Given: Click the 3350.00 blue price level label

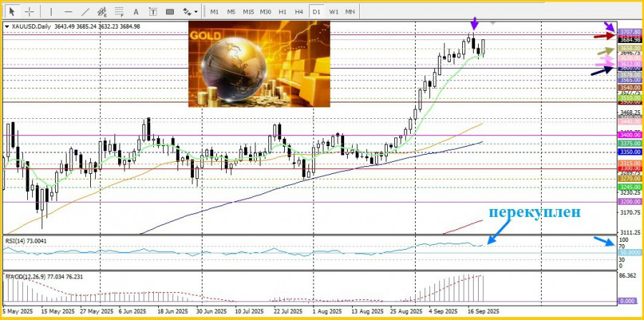Looking at the screenshot, I should click(629, 152).
